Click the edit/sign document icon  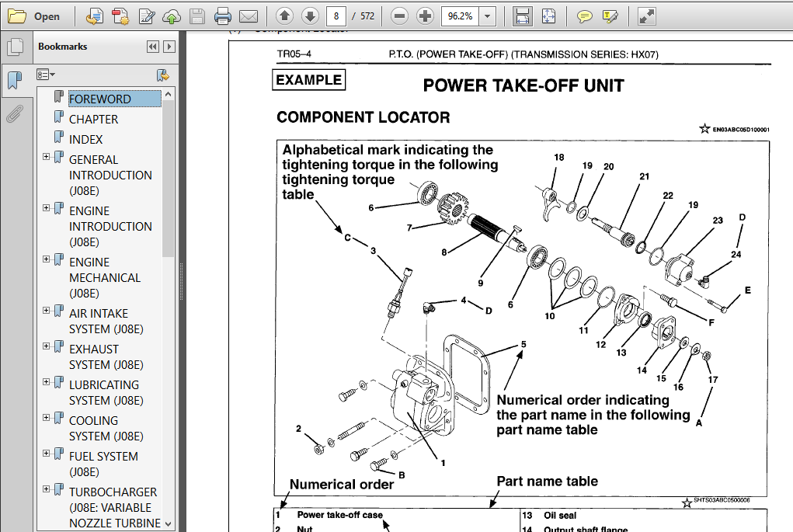tap(147, 16)
